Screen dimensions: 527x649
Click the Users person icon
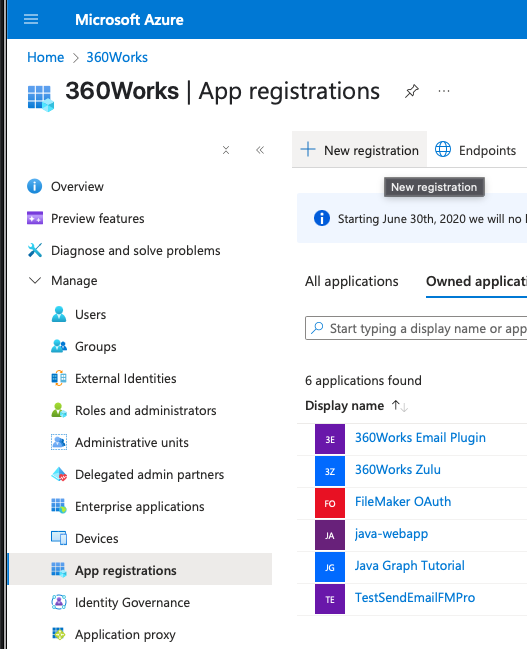pos(59,314)
